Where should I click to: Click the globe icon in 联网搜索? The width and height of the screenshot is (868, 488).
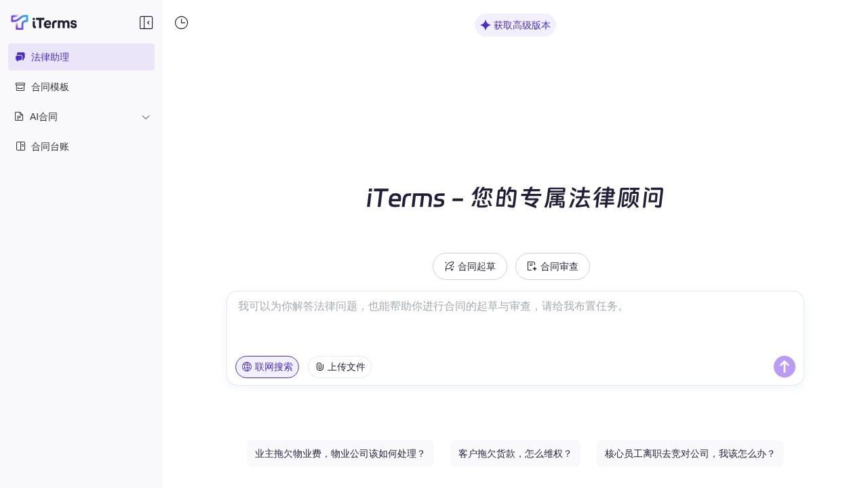247,367
